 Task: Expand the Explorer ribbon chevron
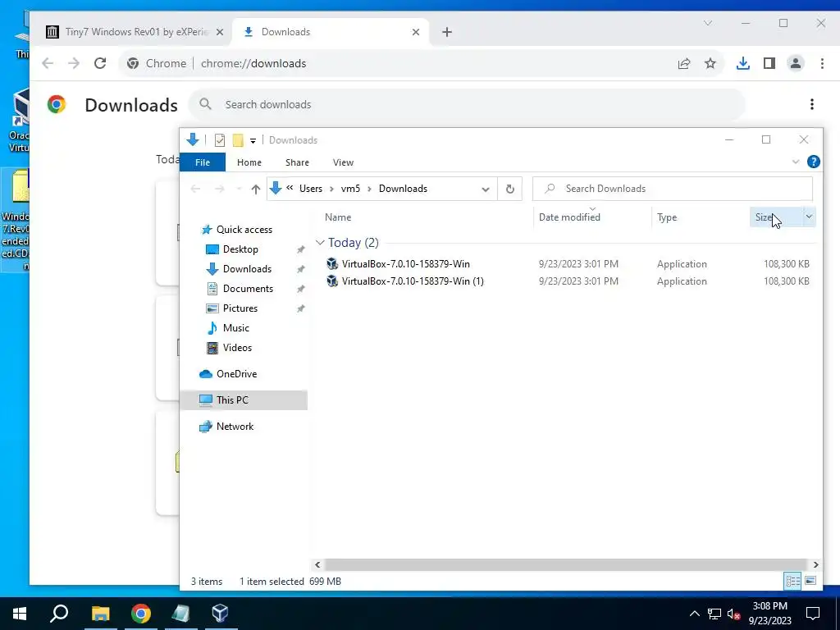[796, 162]
